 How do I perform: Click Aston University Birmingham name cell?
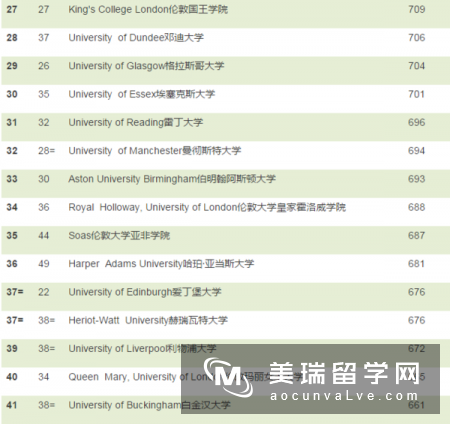(172, 179)
